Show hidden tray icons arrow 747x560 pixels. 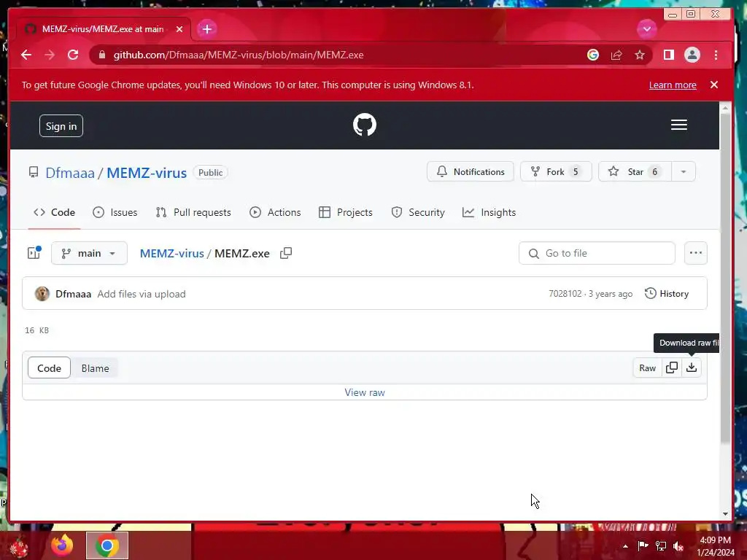[625, 546]
